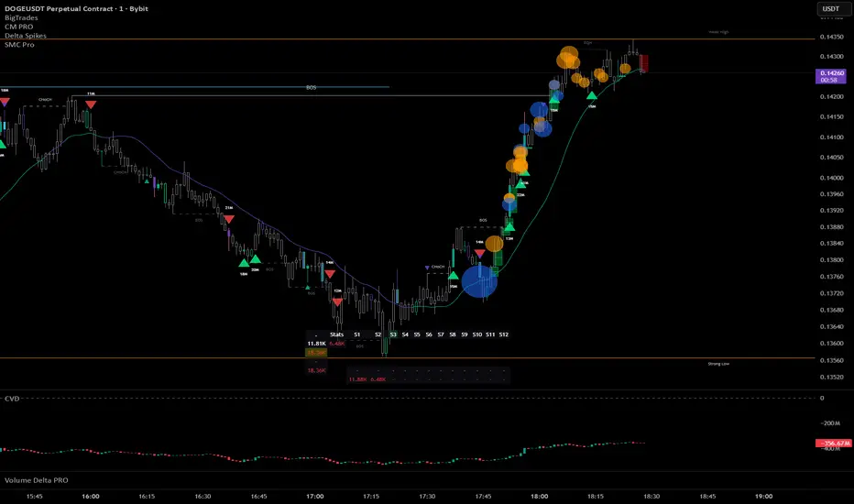
Task: Click the large blue BigTrades bubble
Action: click(x=479, y=281)
